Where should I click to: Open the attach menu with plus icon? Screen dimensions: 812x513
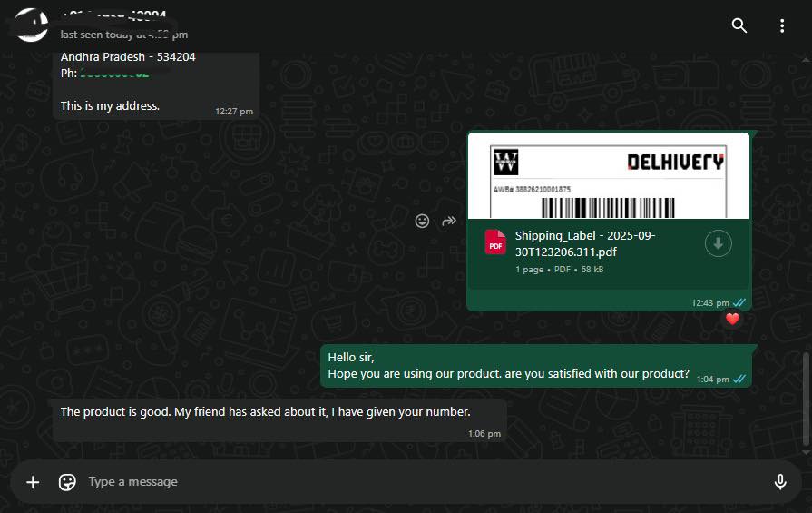(33, 482)
